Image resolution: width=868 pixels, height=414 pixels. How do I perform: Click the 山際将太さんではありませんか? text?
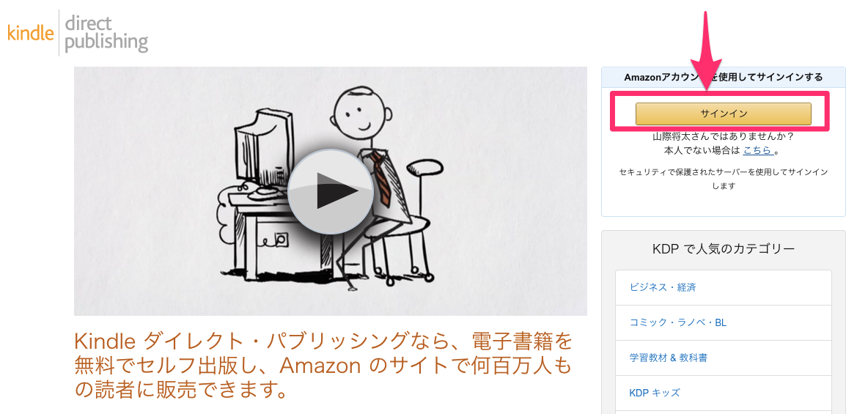[x=723, y=136]
